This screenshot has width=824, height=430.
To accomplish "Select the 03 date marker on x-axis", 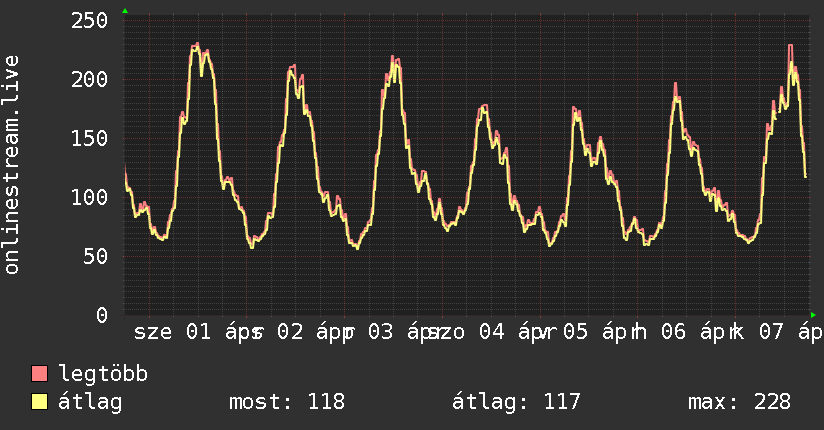I will pyautogui.click(x=380, y=333).
